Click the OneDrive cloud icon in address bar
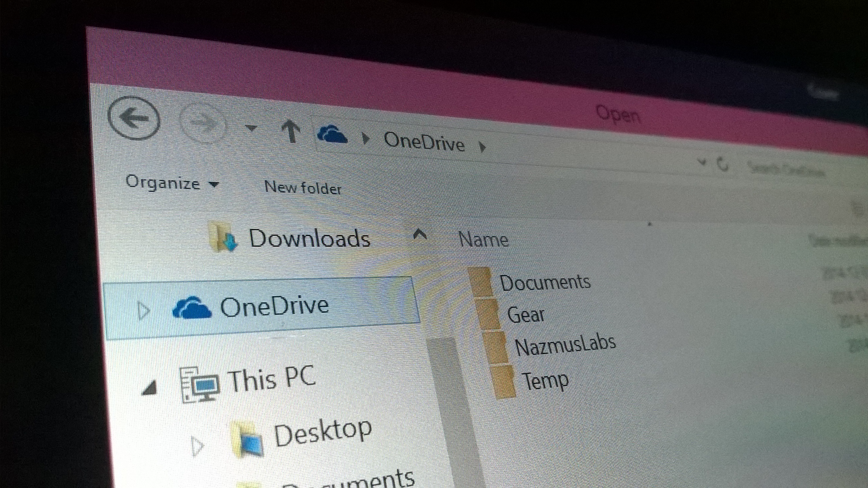Viewport: 868px width, 488px height. (332, 134)
